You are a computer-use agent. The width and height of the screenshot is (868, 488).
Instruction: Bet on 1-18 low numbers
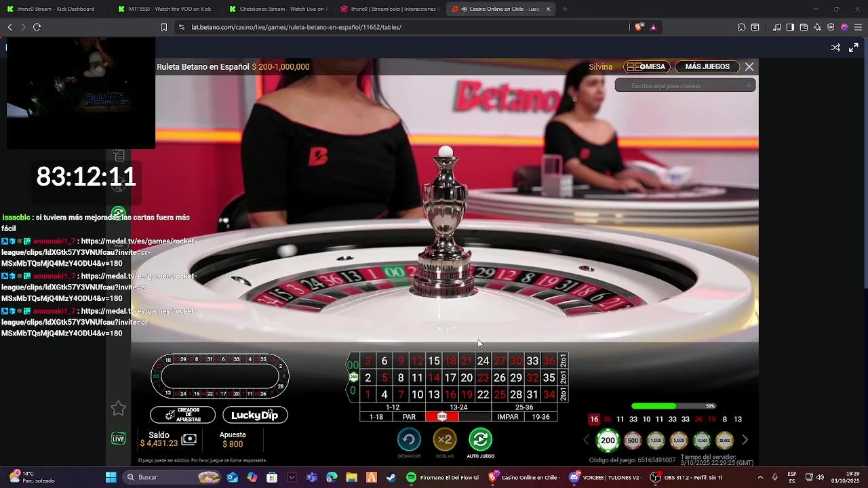(x=376, y=417)
